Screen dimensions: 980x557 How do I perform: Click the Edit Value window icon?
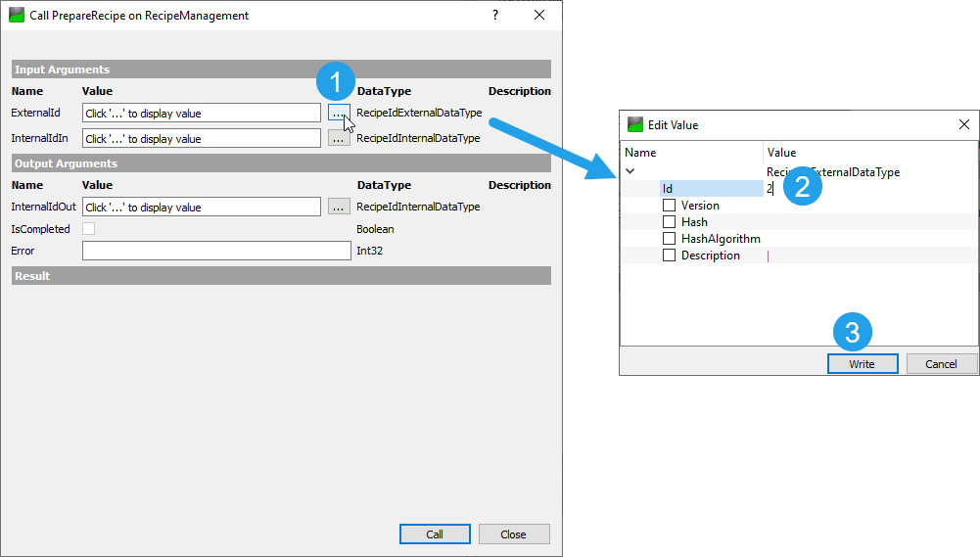(635, 125)
